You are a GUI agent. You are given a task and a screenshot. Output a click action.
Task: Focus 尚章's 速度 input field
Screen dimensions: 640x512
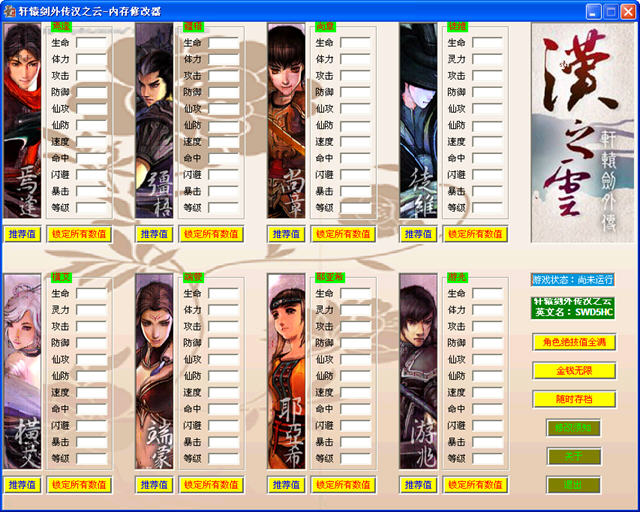(356, 142)
